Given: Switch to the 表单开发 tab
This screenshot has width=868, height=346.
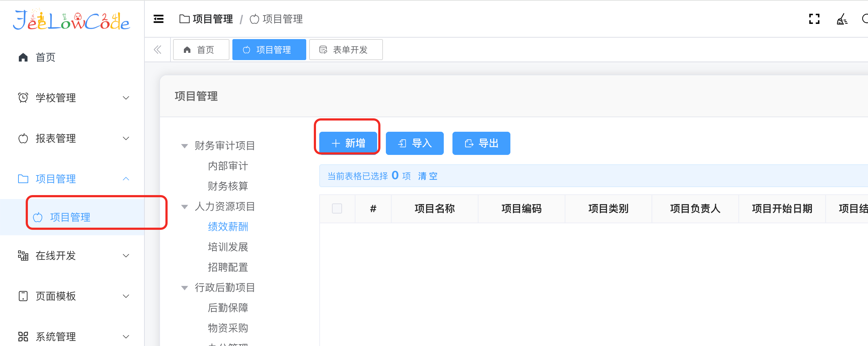Looking at the screenshot, I should pos(346,50).
